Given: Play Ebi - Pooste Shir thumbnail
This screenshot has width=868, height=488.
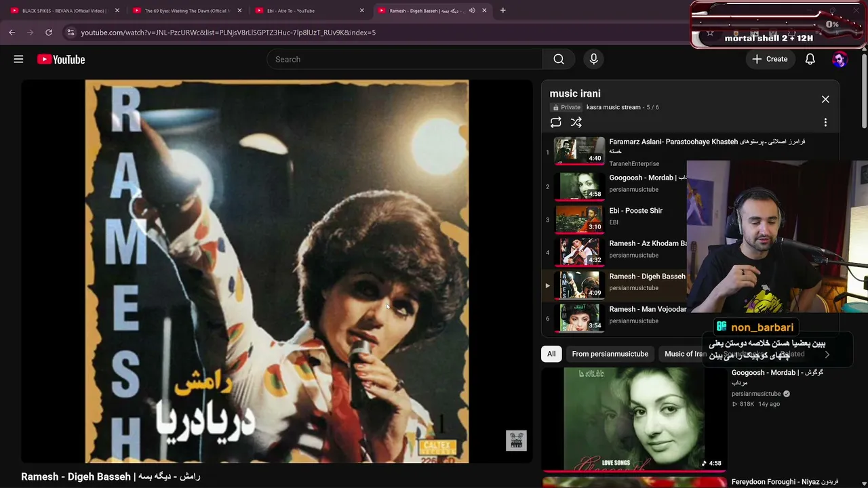Looking at the screenshot, I should (579, 219).
